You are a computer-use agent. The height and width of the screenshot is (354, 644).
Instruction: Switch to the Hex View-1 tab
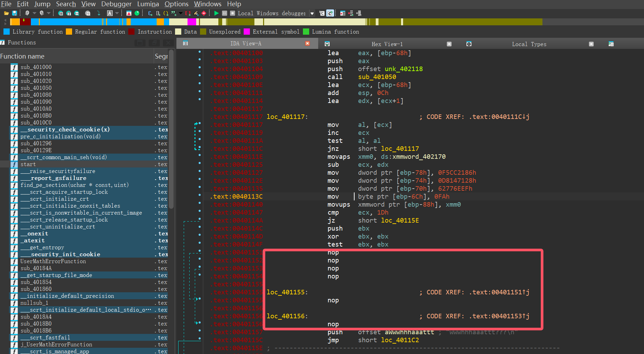click(387, 44)
